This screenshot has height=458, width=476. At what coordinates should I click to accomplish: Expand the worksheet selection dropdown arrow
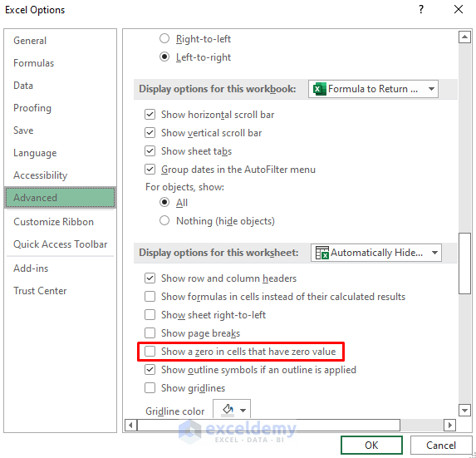(434, 253)
